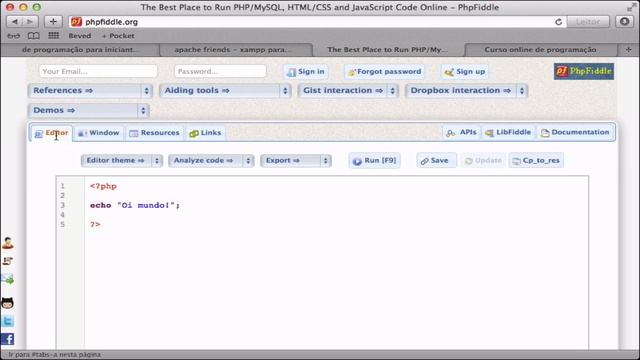Switch to the Links tab

[205, 133]
